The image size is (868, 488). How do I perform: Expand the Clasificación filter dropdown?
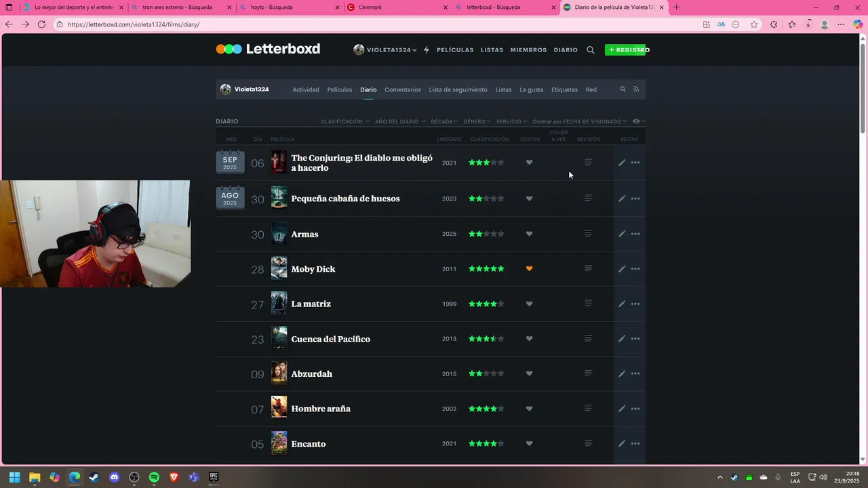coord(345,121)
